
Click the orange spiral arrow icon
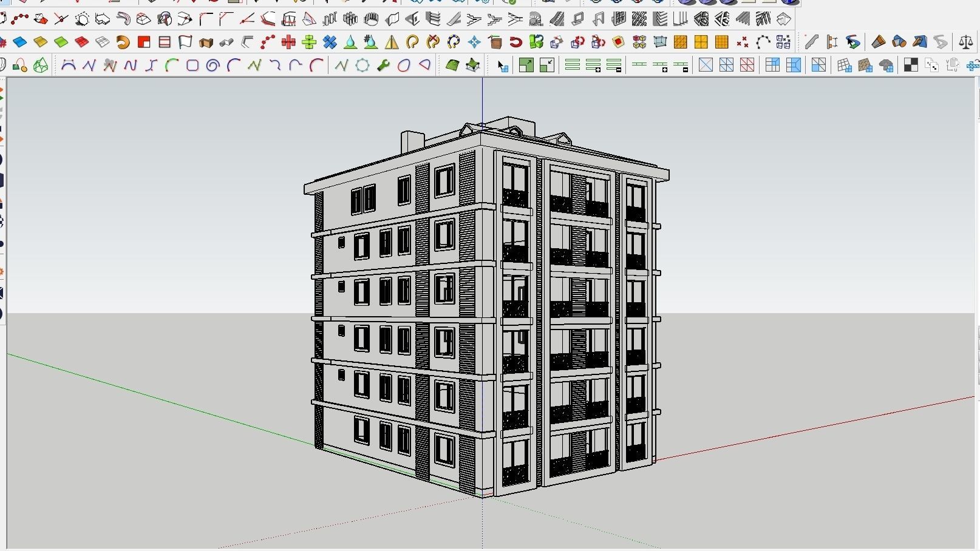coord(123,42)
